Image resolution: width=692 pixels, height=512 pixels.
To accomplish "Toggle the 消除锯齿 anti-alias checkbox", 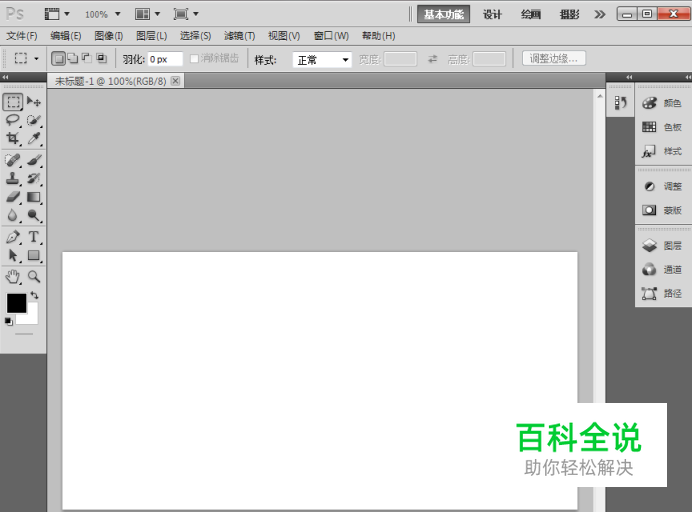I will coord(194,59).
